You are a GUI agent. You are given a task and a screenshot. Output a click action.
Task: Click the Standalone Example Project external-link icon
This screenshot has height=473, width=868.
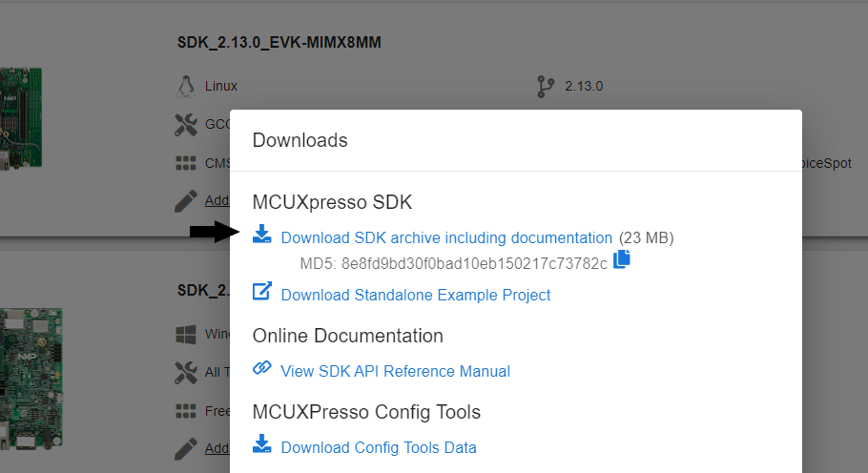(261, 292)
